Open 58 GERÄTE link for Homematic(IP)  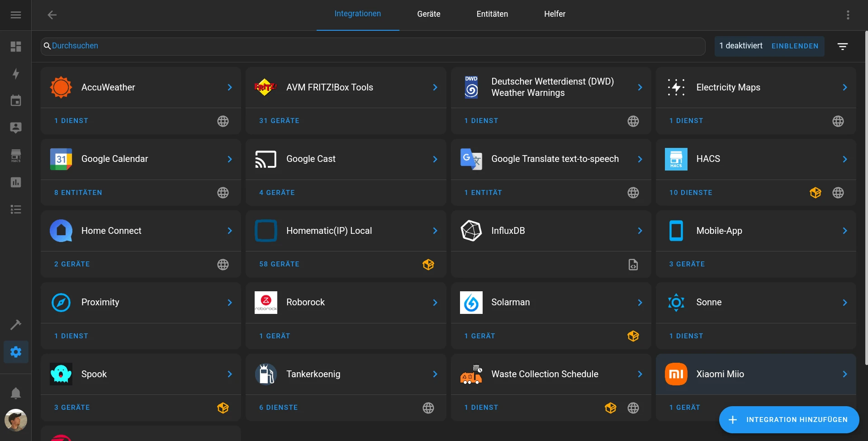click(279, 264)
